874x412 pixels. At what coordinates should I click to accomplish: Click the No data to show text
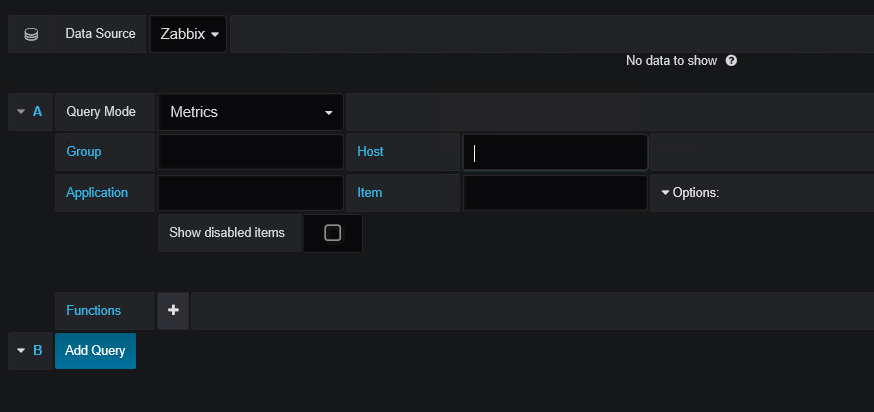coord(671,61)
